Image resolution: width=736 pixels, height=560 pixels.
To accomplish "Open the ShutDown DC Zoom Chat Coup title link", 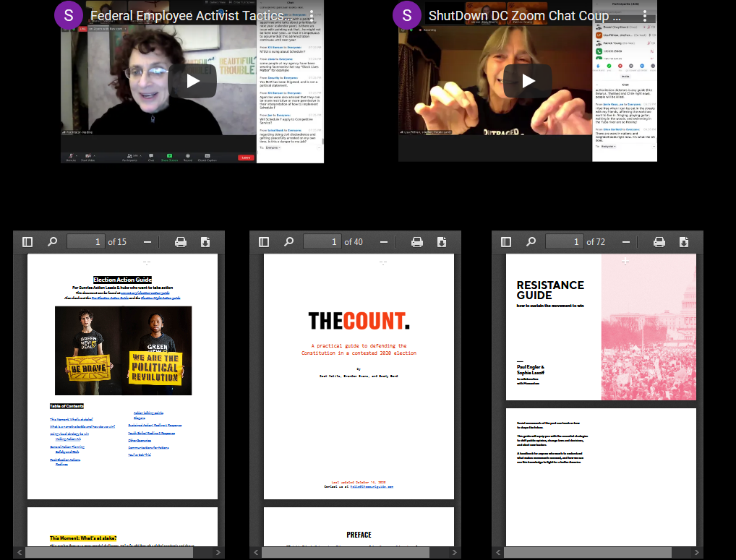I will coord(524,15).
